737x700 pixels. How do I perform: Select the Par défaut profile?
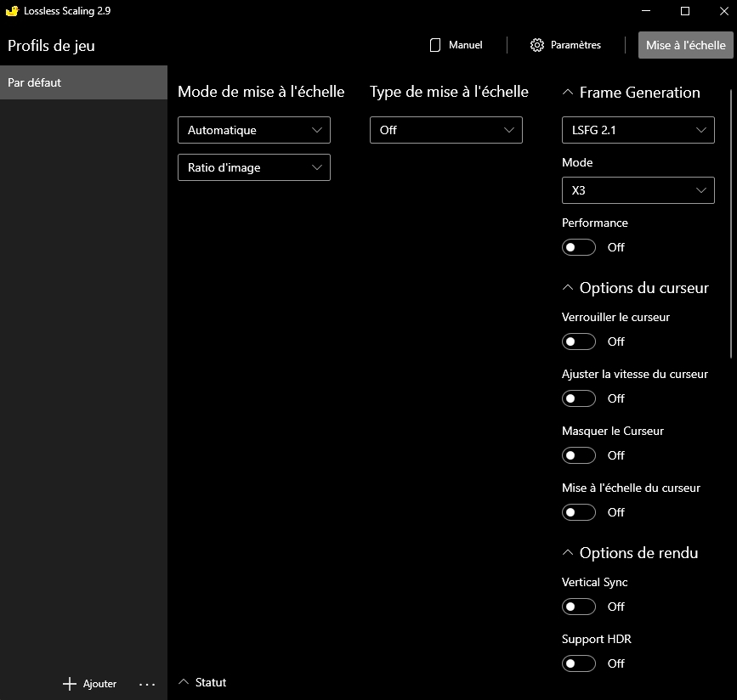point(83,82)
